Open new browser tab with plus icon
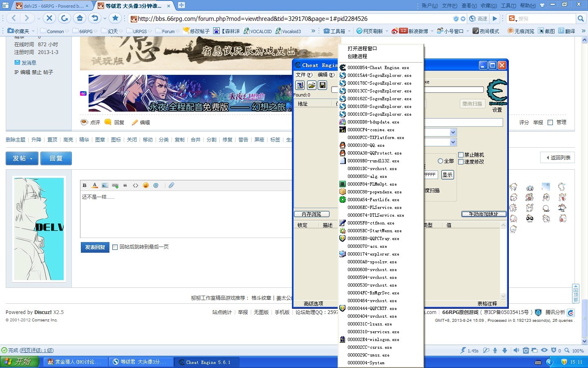This screenshot has width=588, height=368. tap(182, 5)
